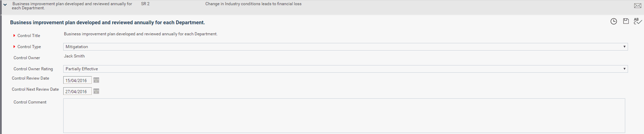Click the envelope email icon

(x=637, y=6)
